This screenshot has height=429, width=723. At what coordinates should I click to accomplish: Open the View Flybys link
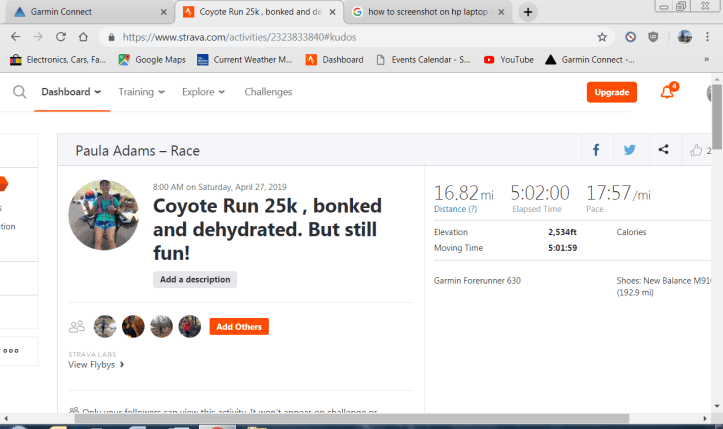pos(96,365)
